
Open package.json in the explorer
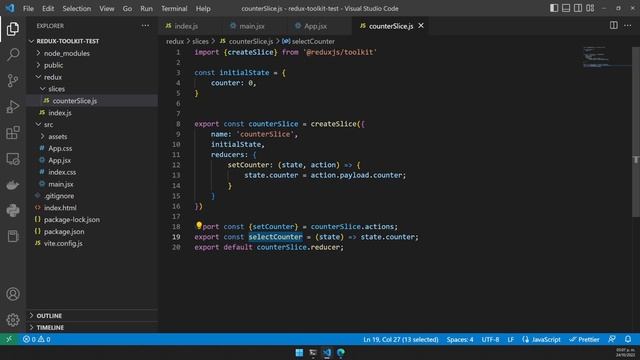pyautogui.click(x=64, y=231)
